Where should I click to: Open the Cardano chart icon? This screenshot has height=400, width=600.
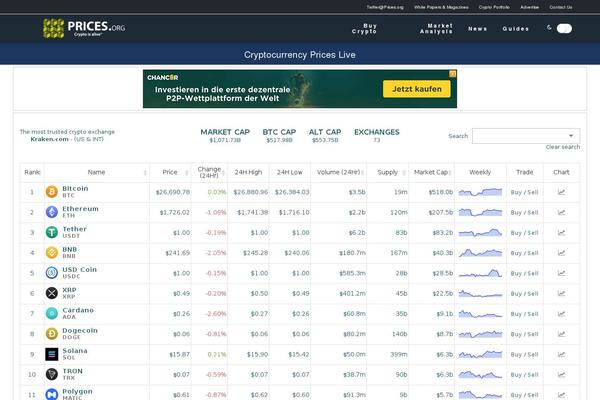(x=561, y=314)
